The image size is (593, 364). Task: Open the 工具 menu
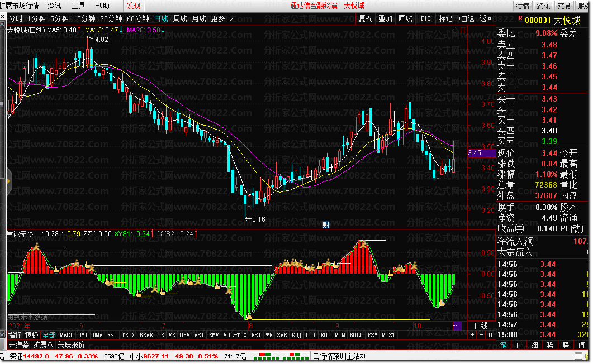pos(78,6)
